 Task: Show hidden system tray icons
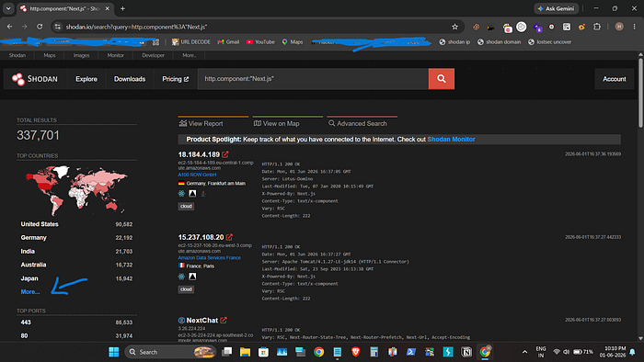click(x=524, y=352)
